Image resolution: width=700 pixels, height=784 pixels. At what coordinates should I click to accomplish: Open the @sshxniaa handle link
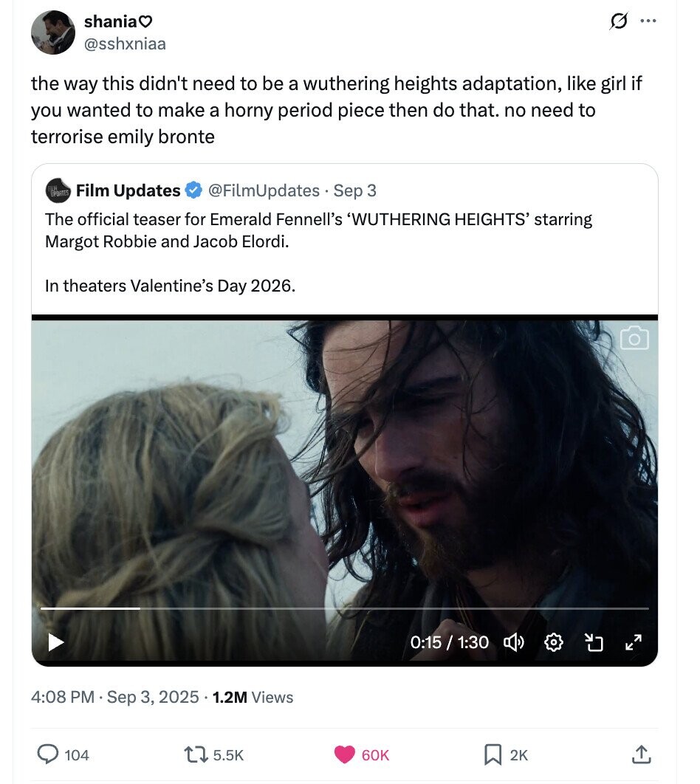[x=125, y=44]
